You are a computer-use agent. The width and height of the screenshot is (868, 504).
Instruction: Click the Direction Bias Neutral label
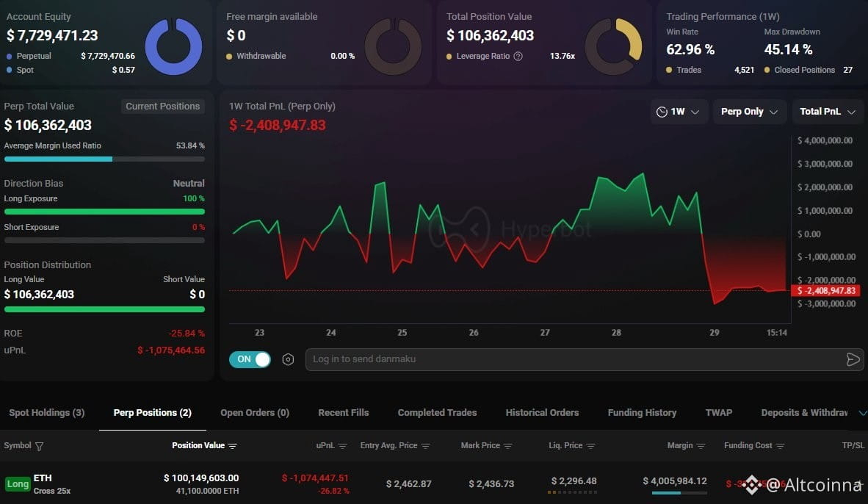[x=189, y=184]
